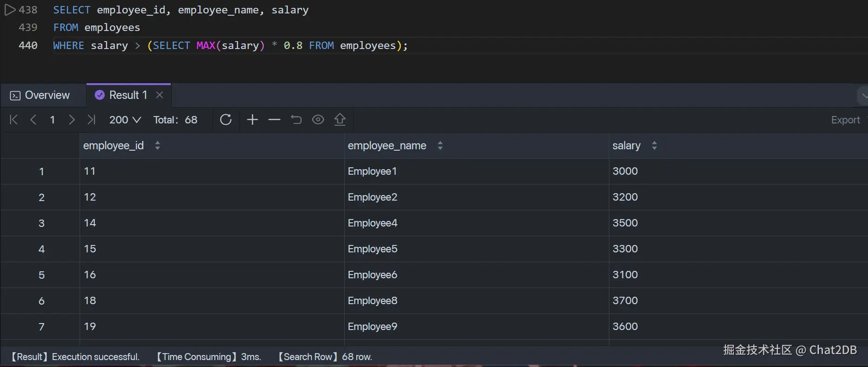
Task: Click the salary column header
Action: tap(738, 146)
